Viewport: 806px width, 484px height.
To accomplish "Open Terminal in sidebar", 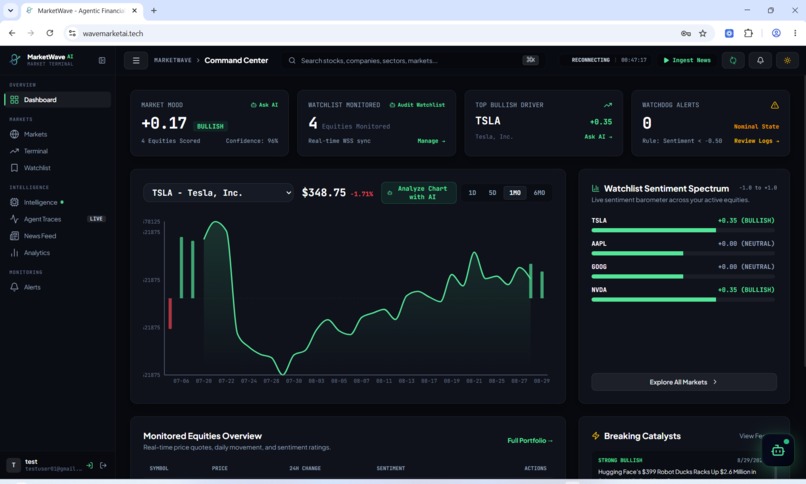I will (58, 151).
